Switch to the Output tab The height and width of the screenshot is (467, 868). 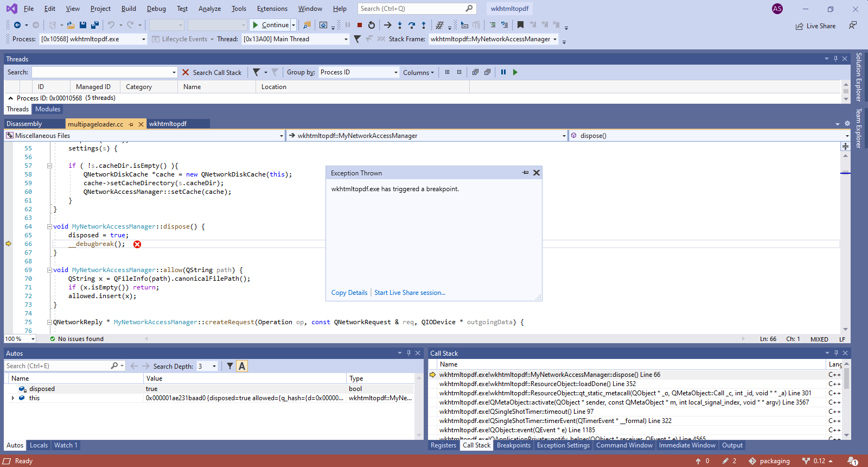pos(732,445)
